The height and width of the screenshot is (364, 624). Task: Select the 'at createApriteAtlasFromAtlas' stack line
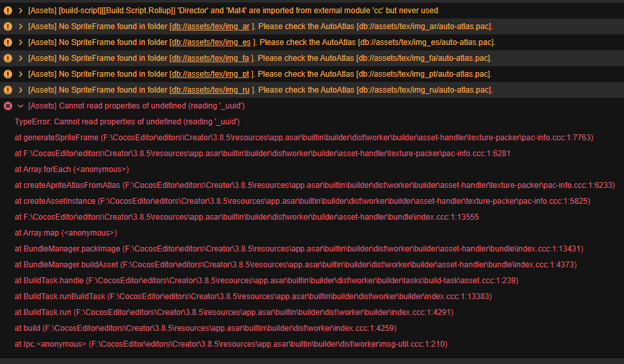(315, 185)
